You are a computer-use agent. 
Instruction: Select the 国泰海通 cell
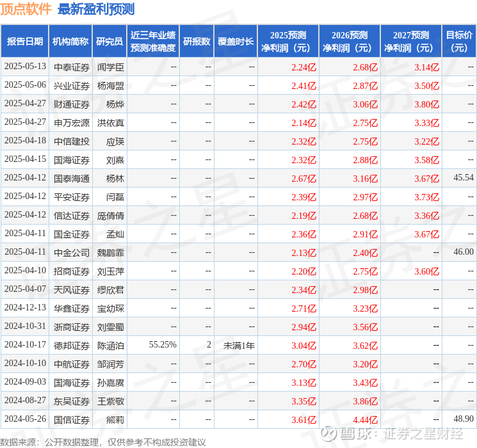72,179
